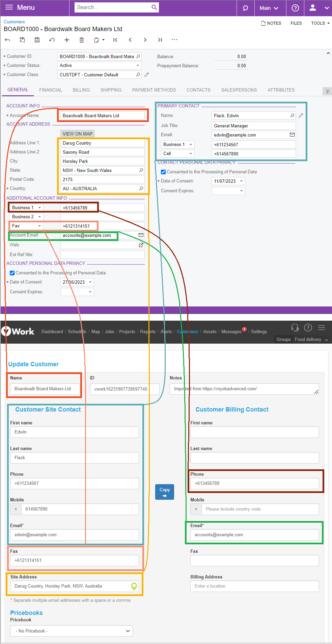This screenshot has width=332, height=644.
Task: Open Notes for this customer
Action: coord(271,23)
